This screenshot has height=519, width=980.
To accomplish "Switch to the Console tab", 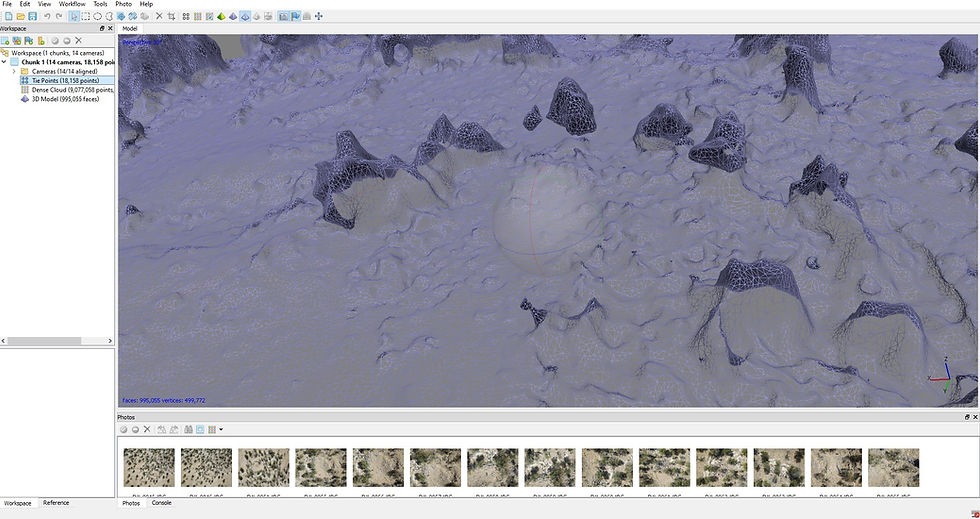I will 161,503.
